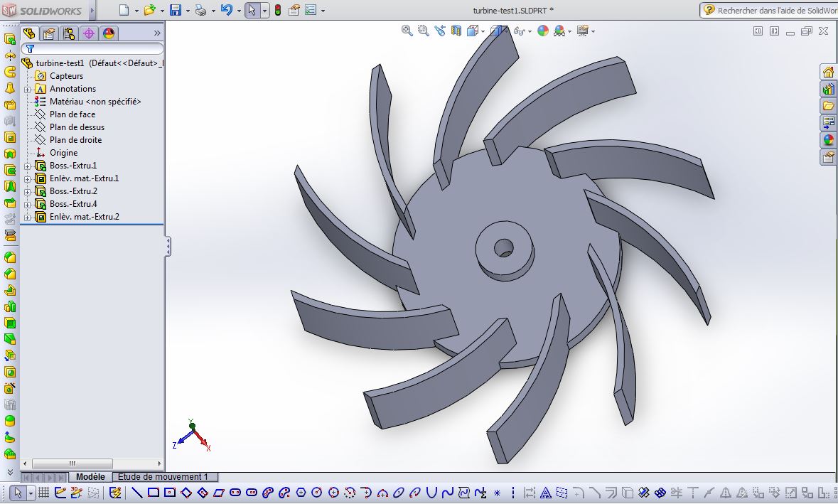Activate the Zoom to area tool
The width and height of the screenshot is (838, 504).
tap(424, 31)
